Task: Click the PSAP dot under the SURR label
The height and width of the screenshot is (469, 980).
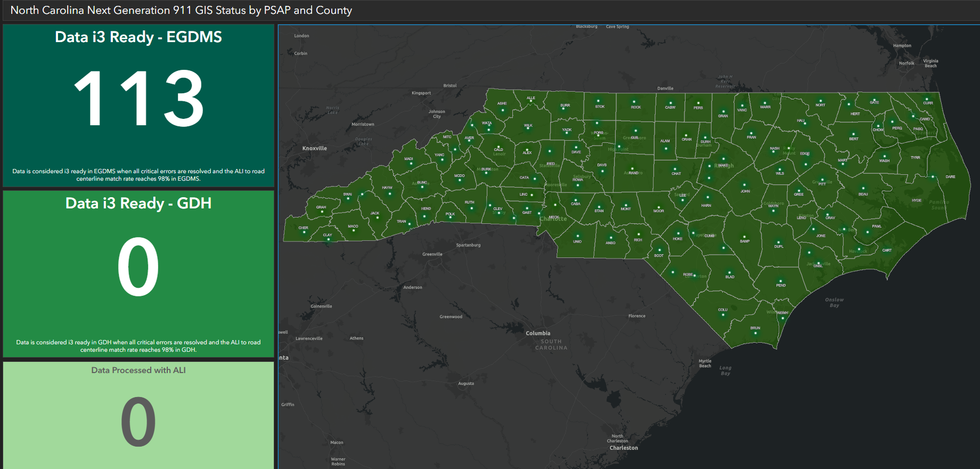Action: (x=563, y=109)
